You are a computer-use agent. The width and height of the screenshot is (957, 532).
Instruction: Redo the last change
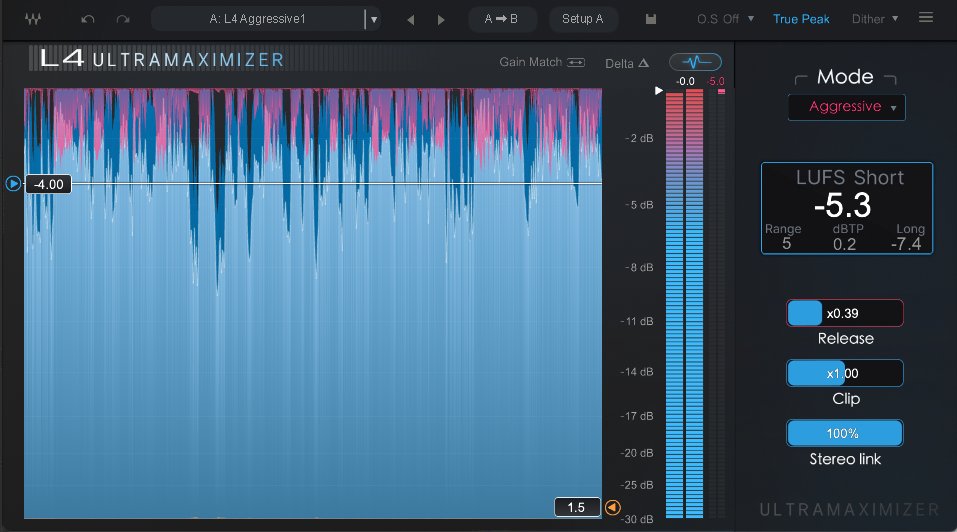tap(123, 20)
